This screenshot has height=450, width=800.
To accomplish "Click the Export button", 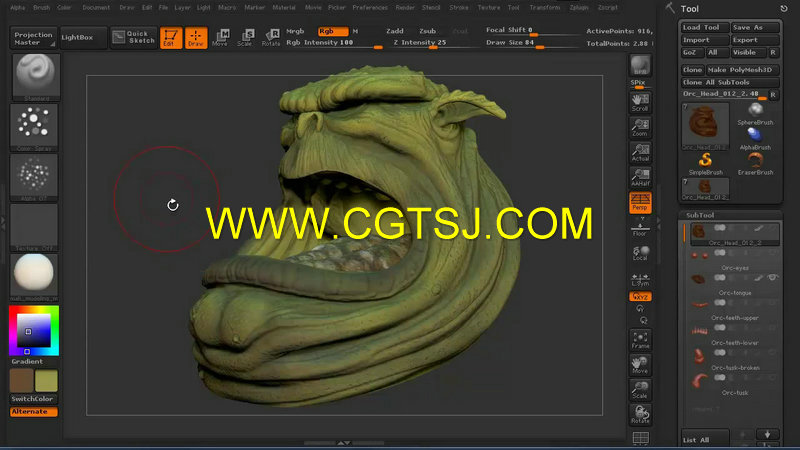I will [x=755, y=40].
